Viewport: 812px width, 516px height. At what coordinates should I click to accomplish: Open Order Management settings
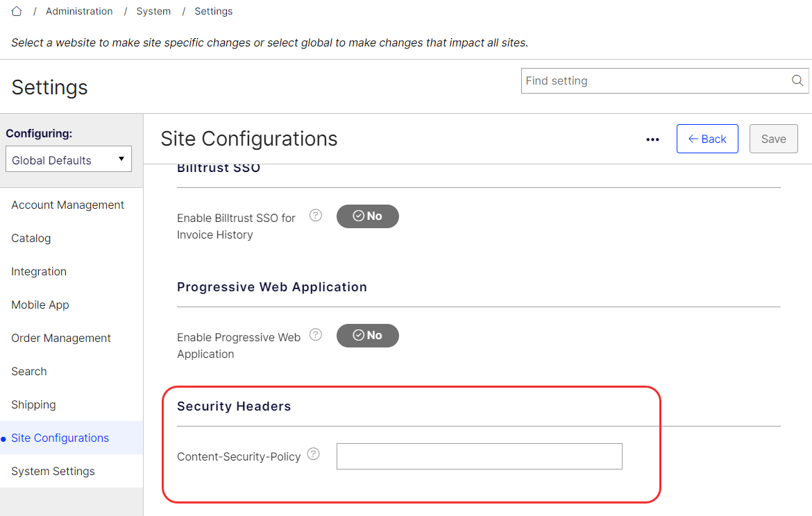click(x=61, y=338)
